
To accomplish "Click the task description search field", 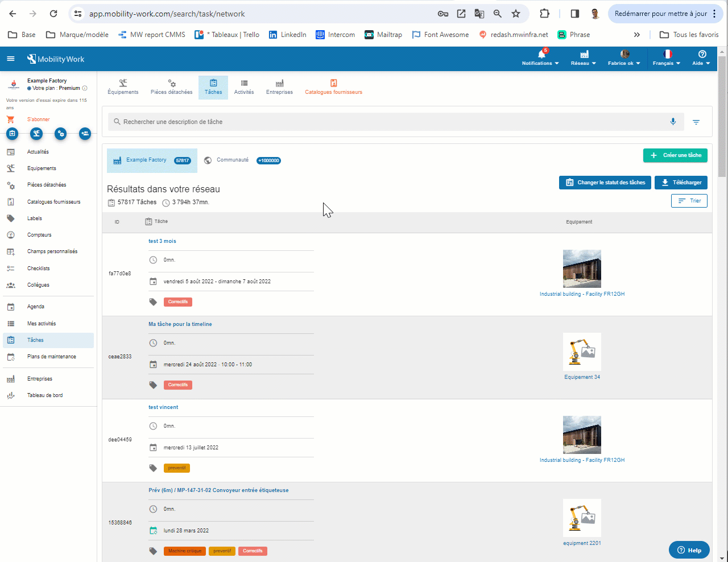I will 387,122.
